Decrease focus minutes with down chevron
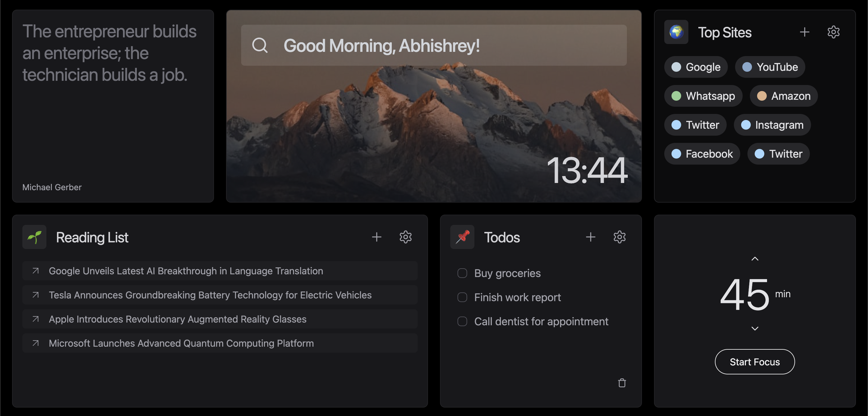Image resolution: width=868 pixels, height=416 pixels. 755,328
